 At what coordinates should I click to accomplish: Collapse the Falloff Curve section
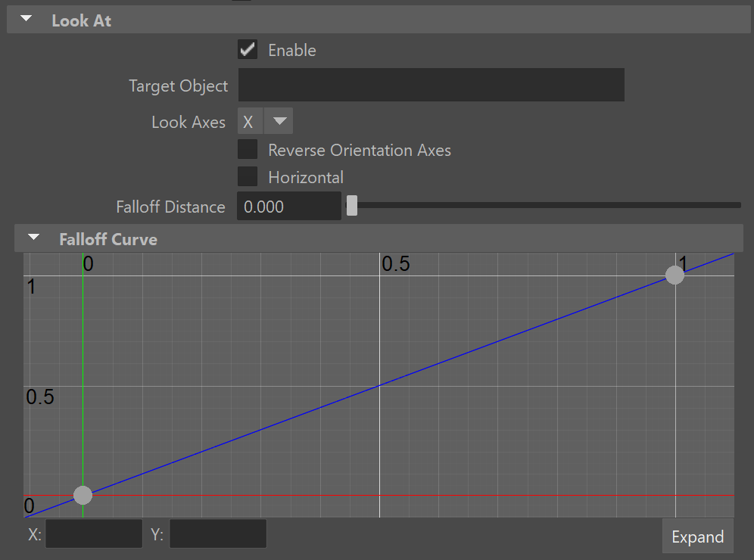[33, 238]
